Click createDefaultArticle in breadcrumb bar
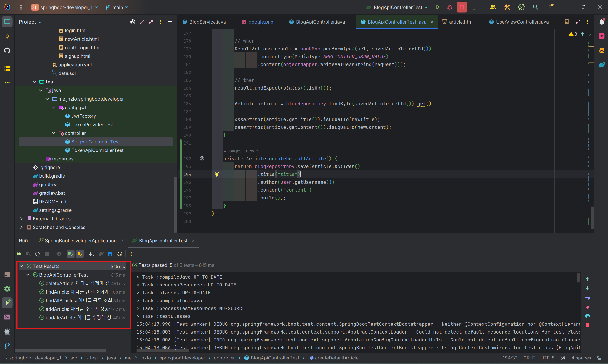Image resolution: width=608 pixels, height=364 pixels. 336,358
